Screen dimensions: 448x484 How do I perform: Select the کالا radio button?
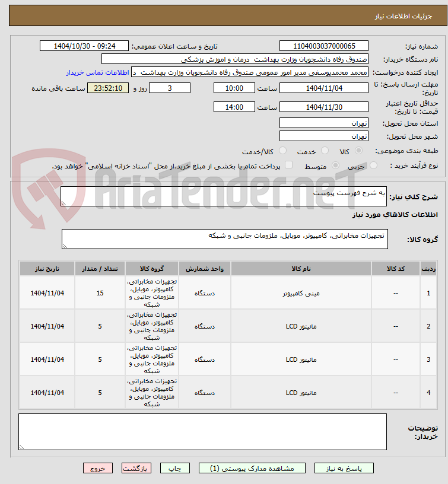[x=358, y=151]
